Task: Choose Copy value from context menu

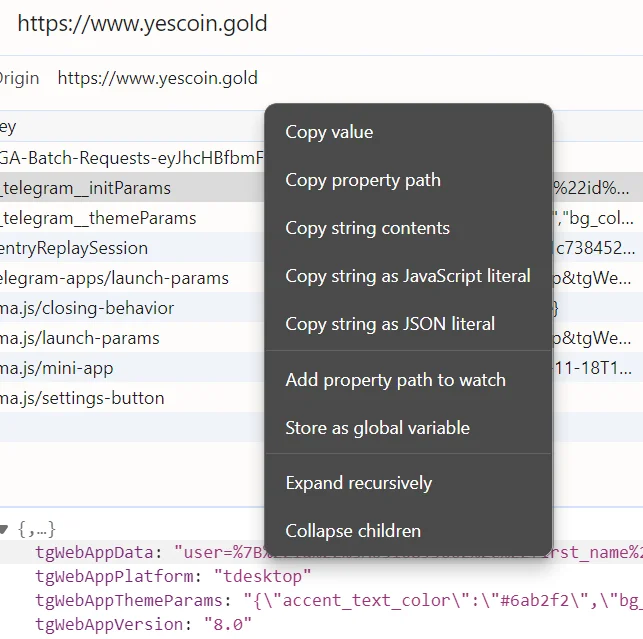Action: tap(408, 132)
